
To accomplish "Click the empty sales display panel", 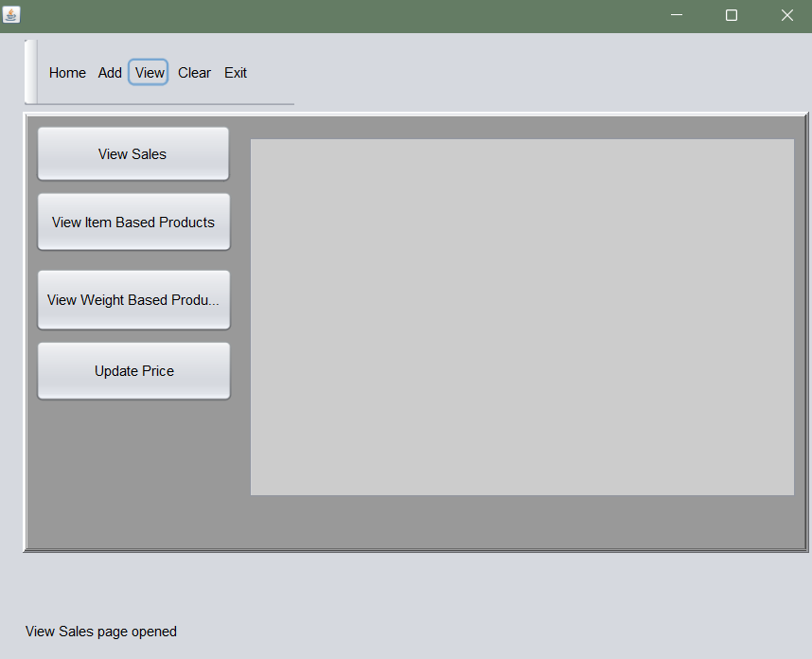I will click(x=521, y=316).
